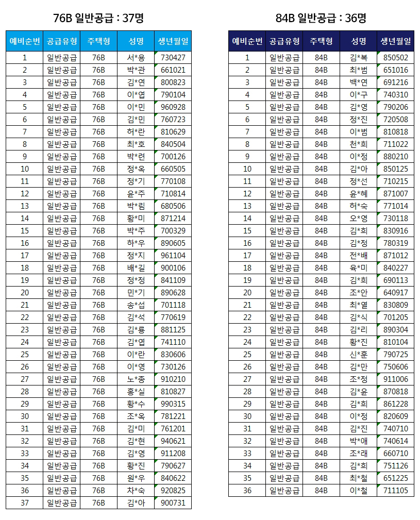Viewport: 420px width, 520px height.
Task: Click name cell '허*란'
Action: click(x=136, y=132)
